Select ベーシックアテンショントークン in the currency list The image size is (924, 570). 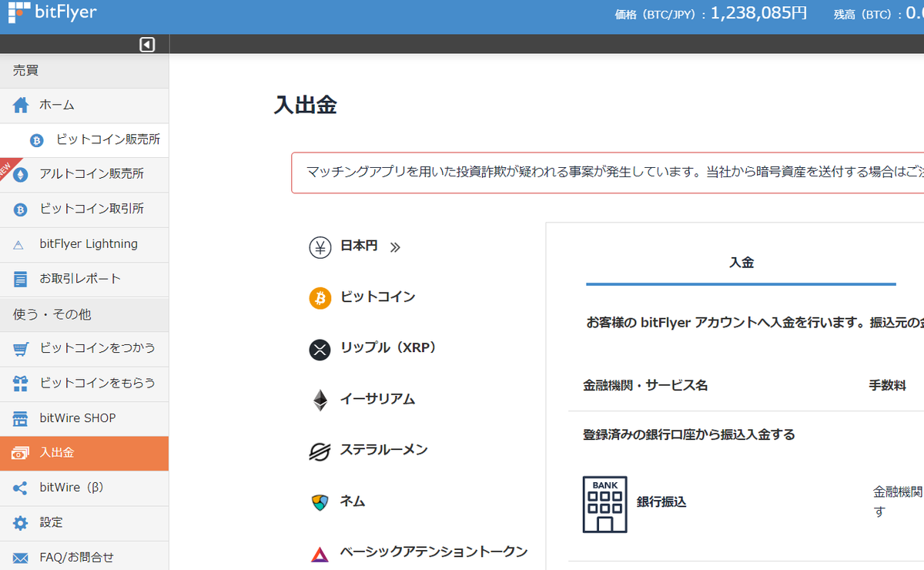[x=434, y=552]
